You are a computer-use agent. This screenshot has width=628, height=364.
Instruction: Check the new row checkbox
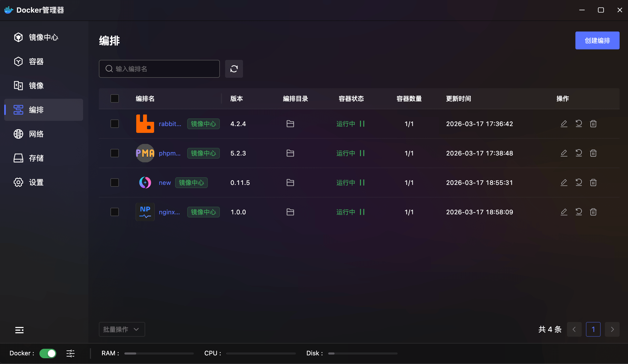click(x=115, y=183)
